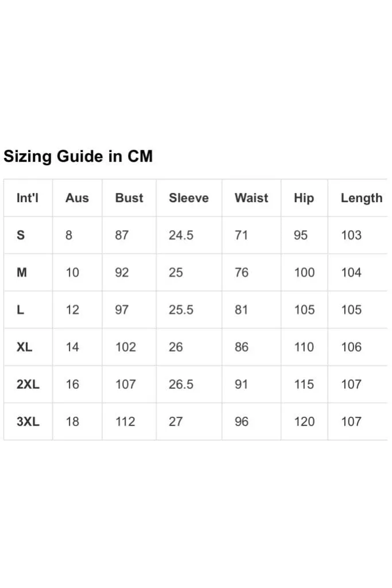
Task: Click the Hip column header
Action: (304, 198)
